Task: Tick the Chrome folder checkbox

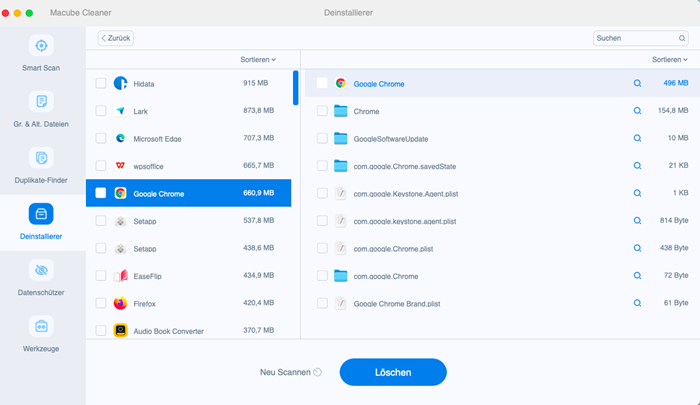Action: [322, 111]
